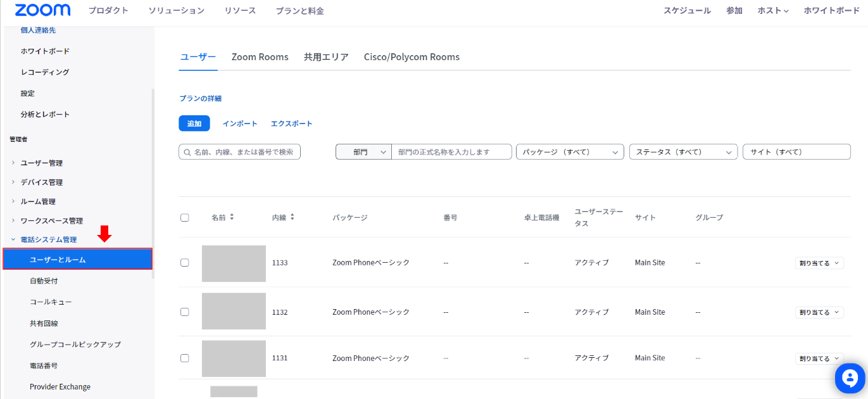Image resolution: width=868 pixels, height=399 pixels.
Task: Open the 部門 dropdown
Action: coord(363,152)
